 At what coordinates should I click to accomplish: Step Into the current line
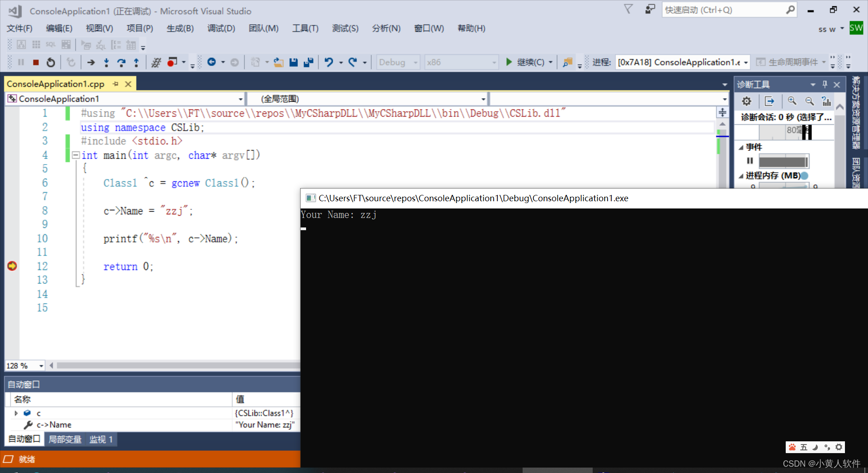106,62
